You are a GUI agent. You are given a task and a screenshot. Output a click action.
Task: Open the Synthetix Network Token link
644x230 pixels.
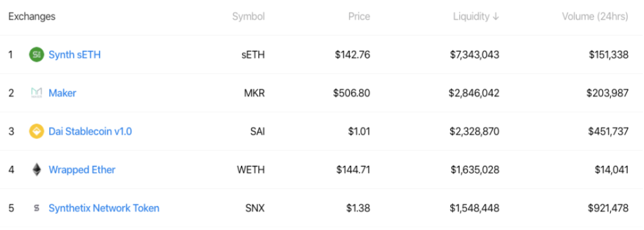tap(104, 208)
